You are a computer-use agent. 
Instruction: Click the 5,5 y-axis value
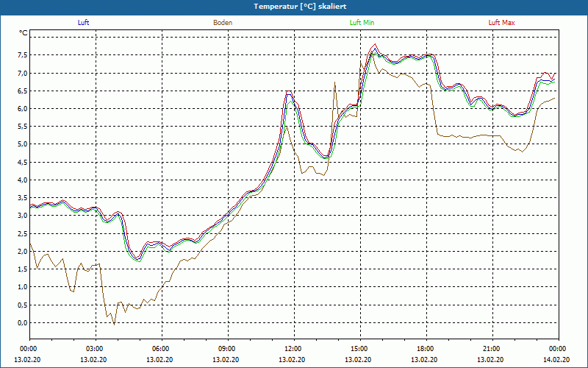tap(23, 127)
